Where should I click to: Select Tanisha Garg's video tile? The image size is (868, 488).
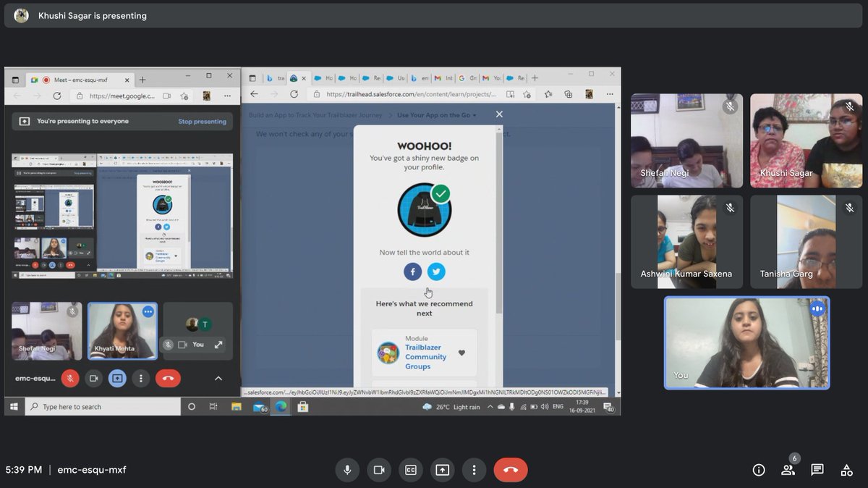pyautogui.click(x=806, y=242)
